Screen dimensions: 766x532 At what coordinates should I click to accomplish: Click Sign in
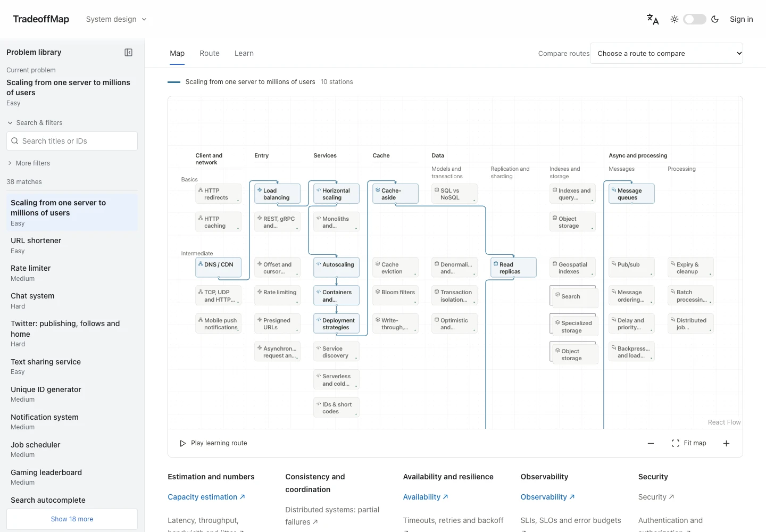click(x=741, y=19)
